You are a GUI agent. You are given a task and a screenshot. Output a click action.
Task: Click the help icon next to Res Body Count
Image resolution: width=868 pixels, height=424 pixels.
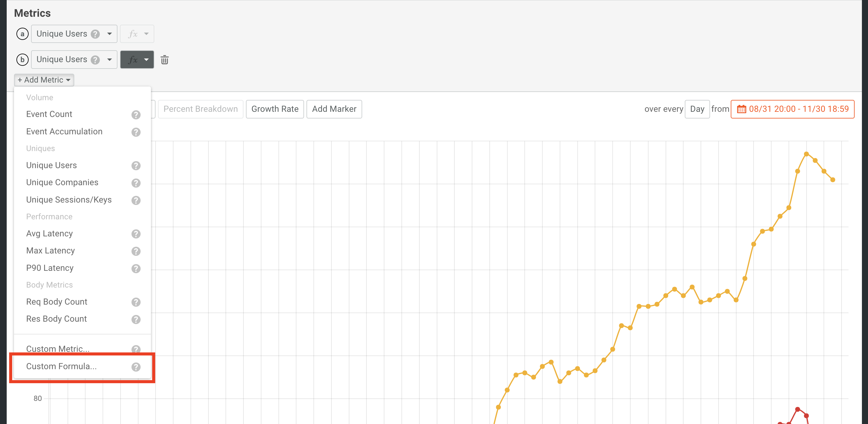point(136,319)
